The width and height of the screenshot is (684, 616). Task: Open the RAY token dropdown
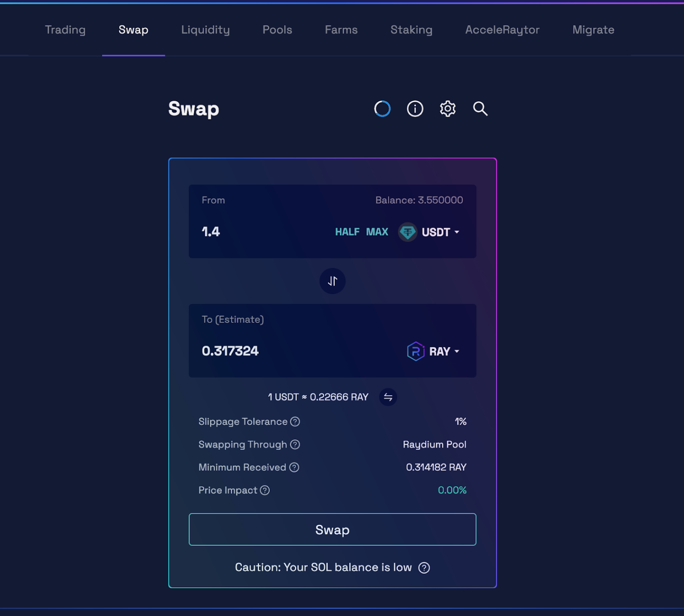(x=433, y=351)
